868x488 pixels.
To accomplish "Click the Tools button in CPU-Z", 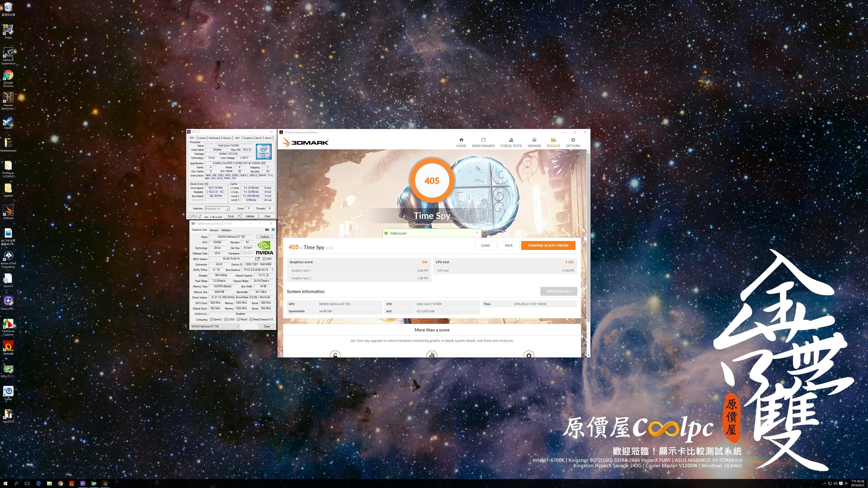I will click(231, 216).
